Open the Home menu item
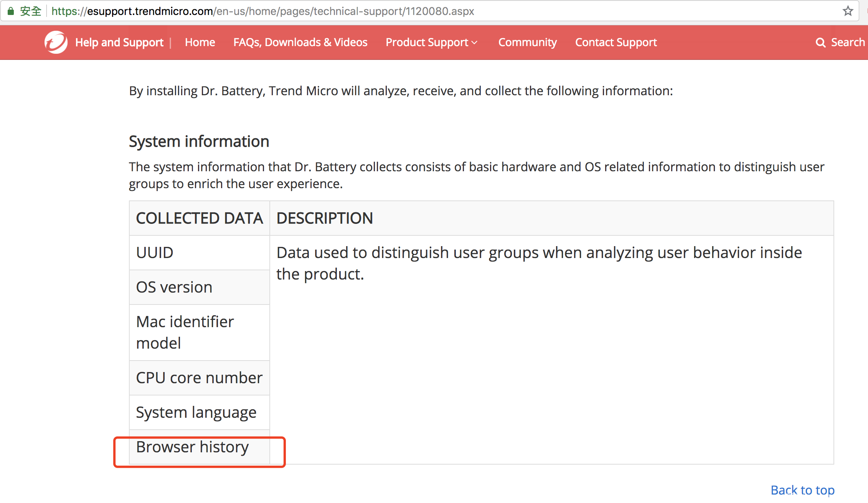868x503 pixels. pyautogui.click(x=200, y=42)
